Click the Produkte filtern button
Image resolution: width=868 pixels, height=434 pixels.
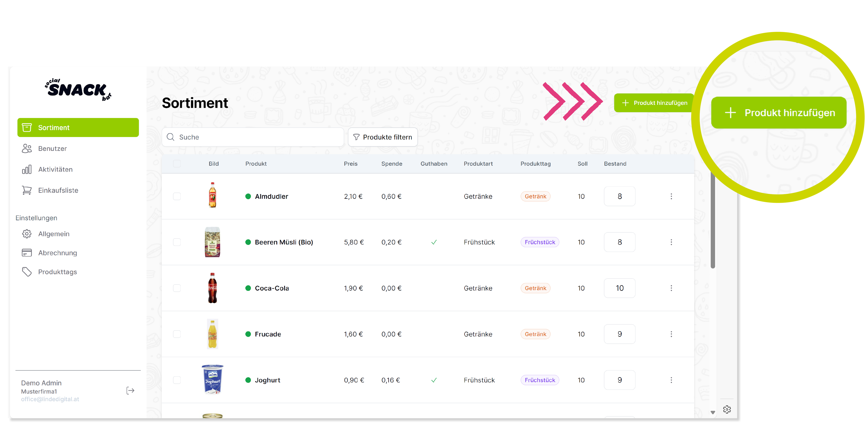point(382,137)
